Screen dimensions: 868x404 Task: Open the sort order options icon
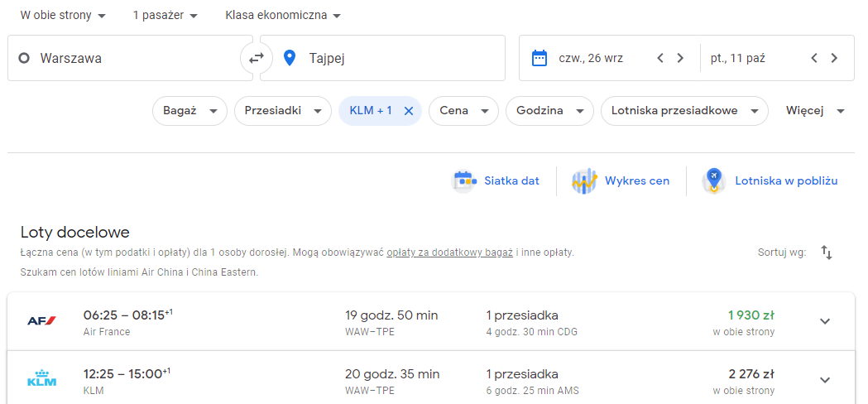coord(827,252)
